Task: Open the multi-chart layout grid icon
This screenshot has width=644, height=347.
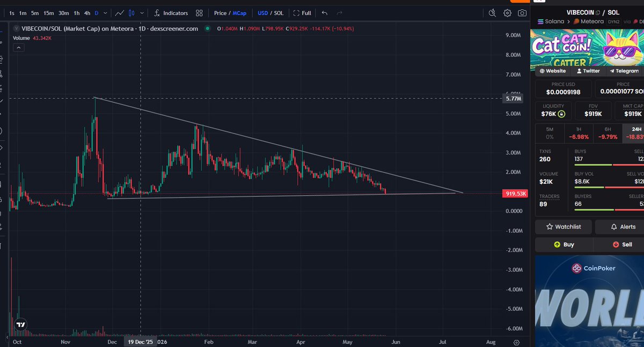Action: tap(199, 13)
